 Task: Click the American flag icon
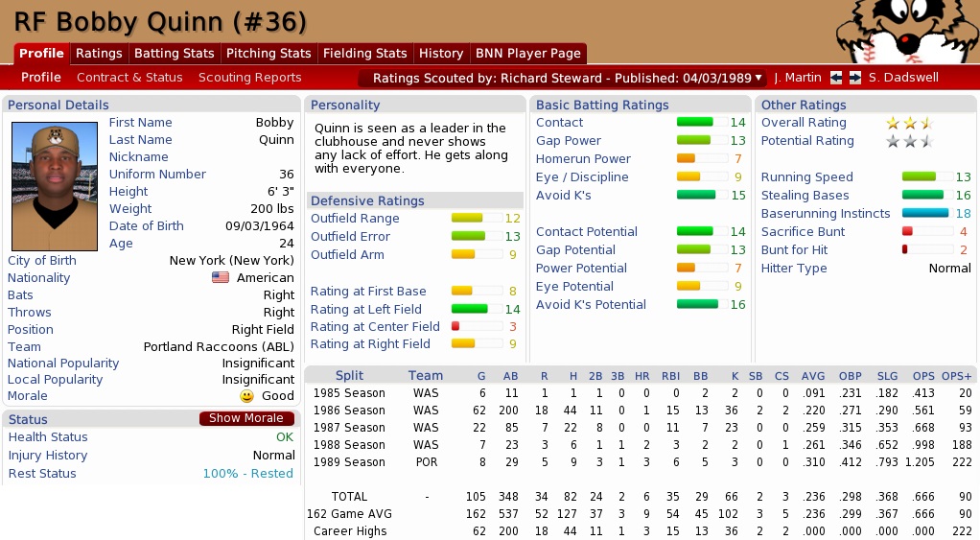(x=221, y=278)
